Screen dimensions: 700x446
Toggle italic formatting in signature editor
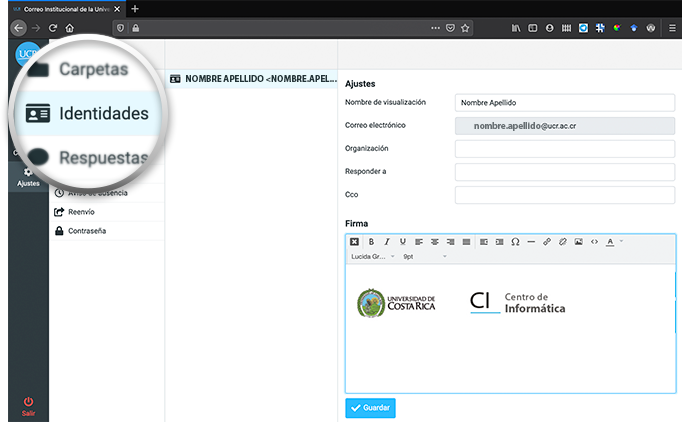pyautogui.click(x=387, y=242)
